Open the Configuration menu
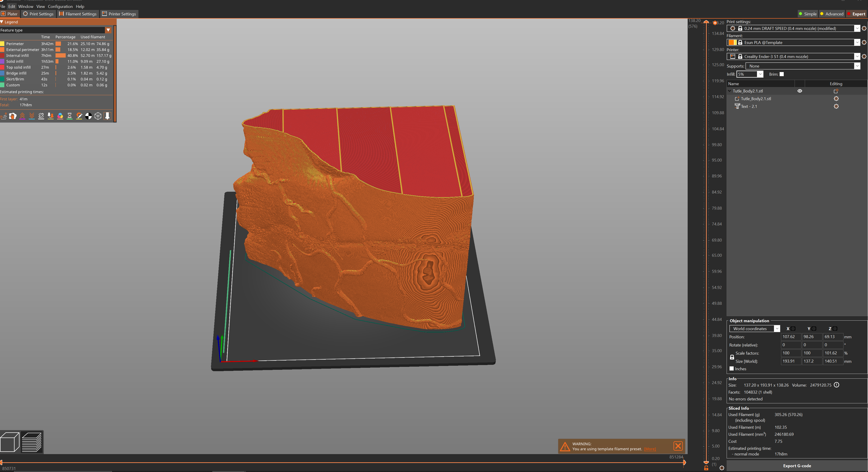Viewport: 868px width, 472px height. pos(60,6)
